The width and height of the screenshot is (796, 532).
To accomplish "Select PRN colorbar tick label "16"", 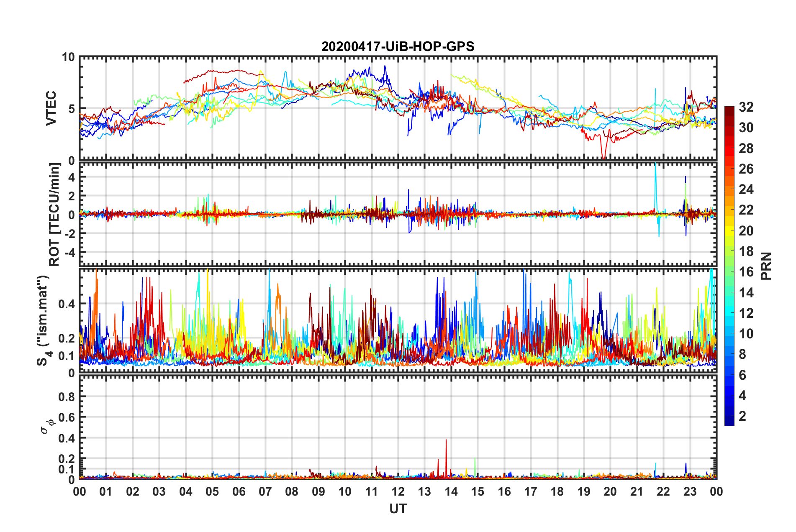I will (746, 272).
